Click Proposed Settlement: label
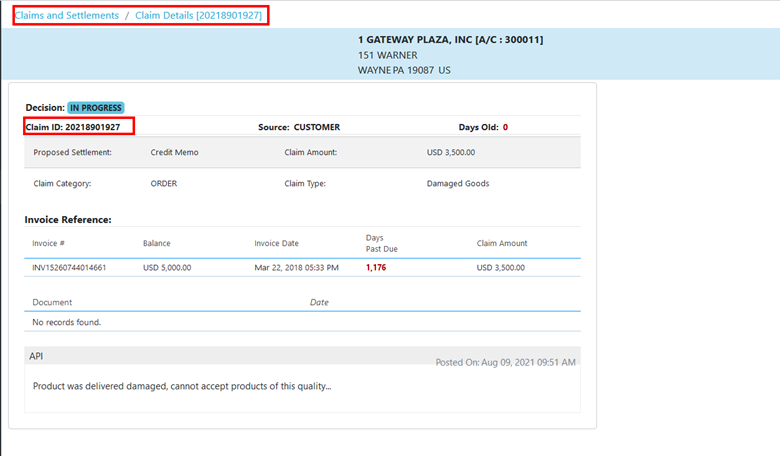This screenshot has height=456, width=780. point(73,153)
